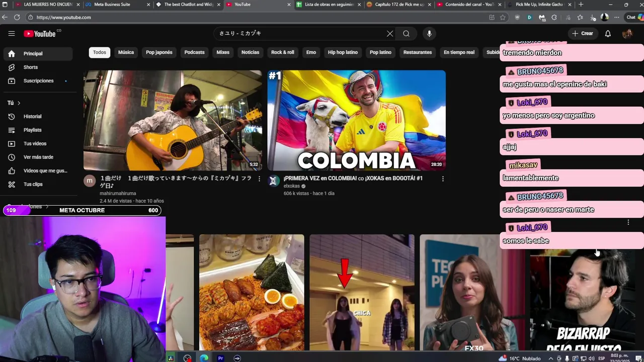Add this page to favorites star

[503, 17]
